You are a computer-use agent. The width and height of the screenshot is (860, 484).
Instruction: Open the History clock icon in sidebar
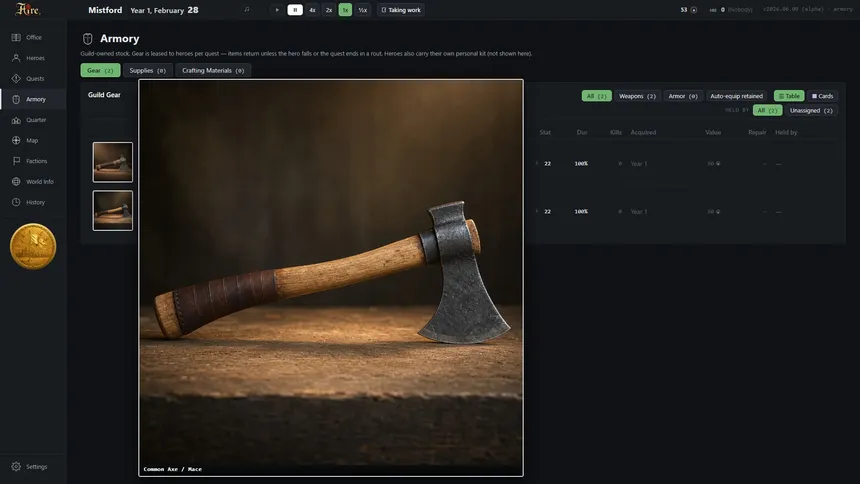(16, 202)
